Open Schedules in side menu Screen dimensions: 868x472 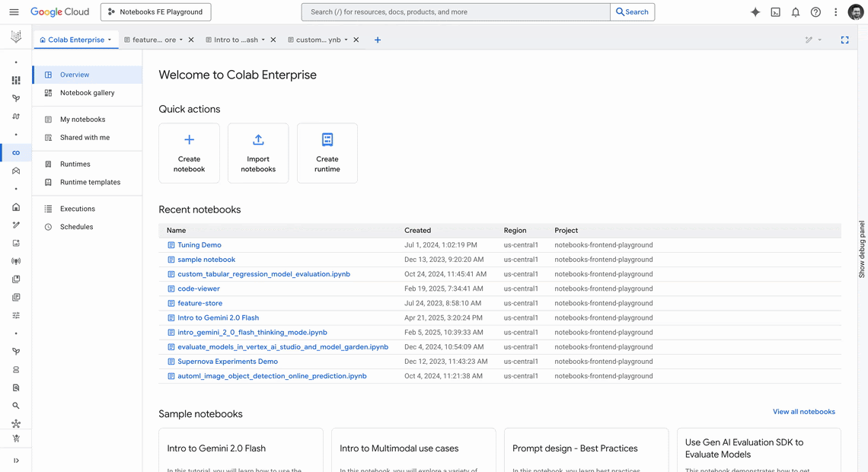click(87, 227)
